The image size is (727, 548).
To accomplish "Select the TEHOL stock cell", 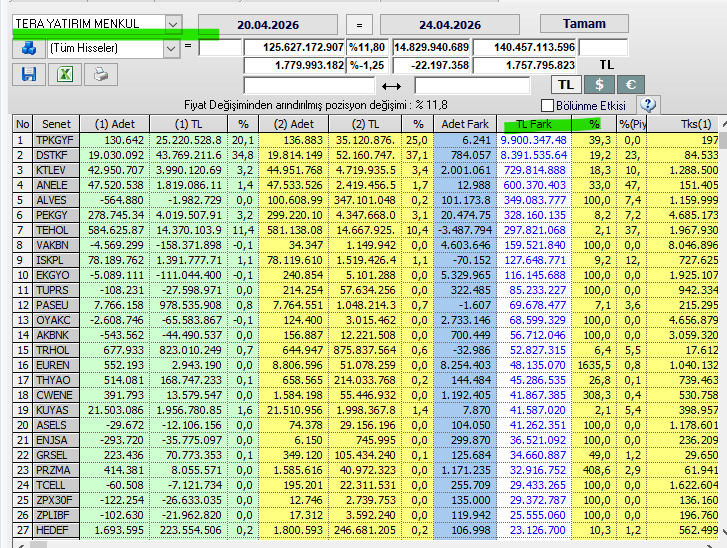I will click(x=56, y=230).
